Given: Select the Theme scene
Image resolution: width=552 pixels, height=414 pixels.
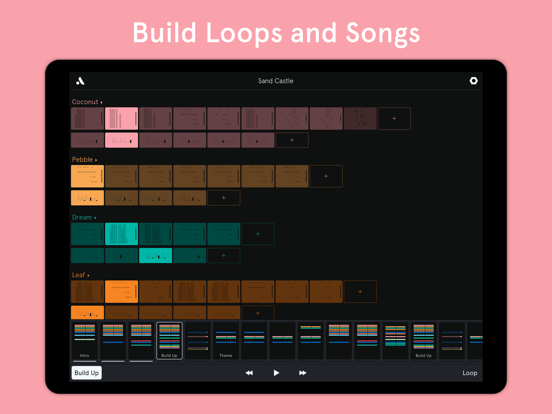Looking at the screenshot, I should click(x=226, y=341).
